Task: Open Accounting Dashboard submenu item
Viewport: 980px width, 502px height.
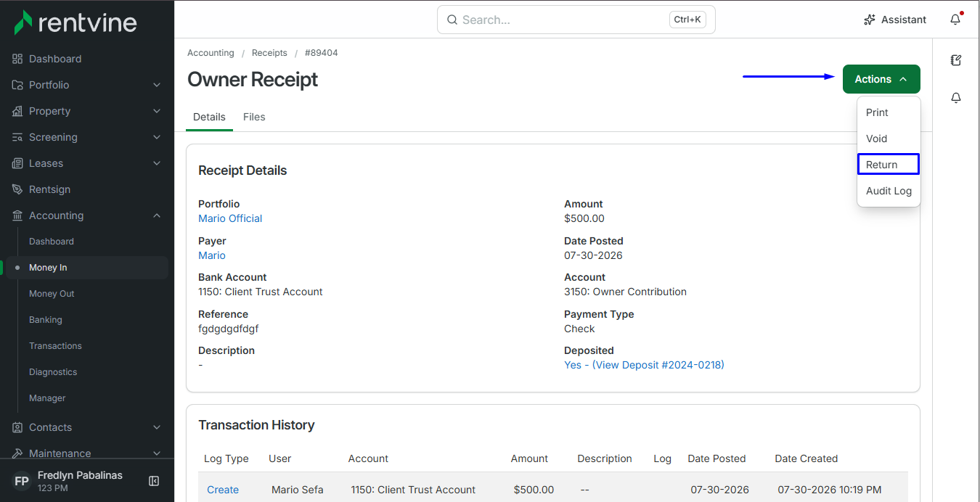Action: click(52, 242)
